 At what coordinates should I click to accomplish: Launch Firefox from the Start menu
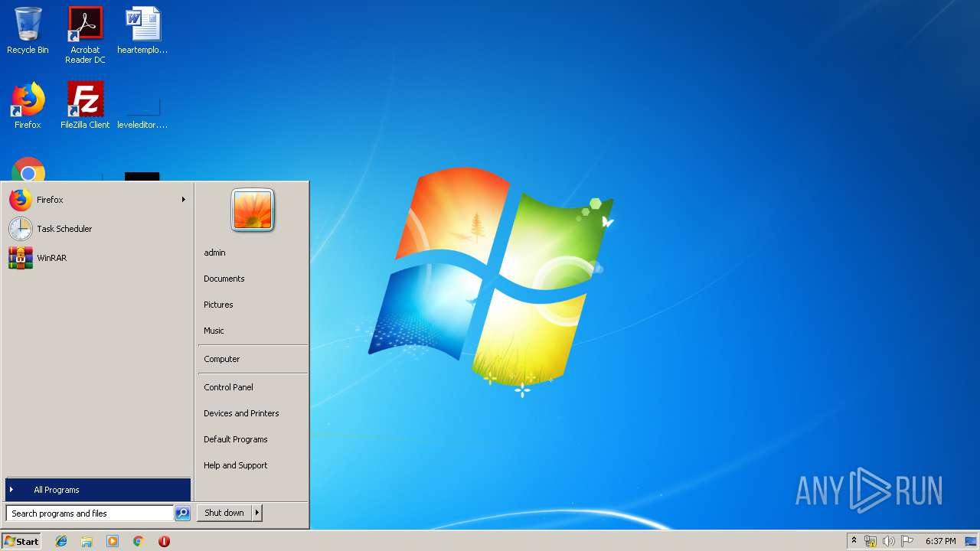tap(97, 200)
